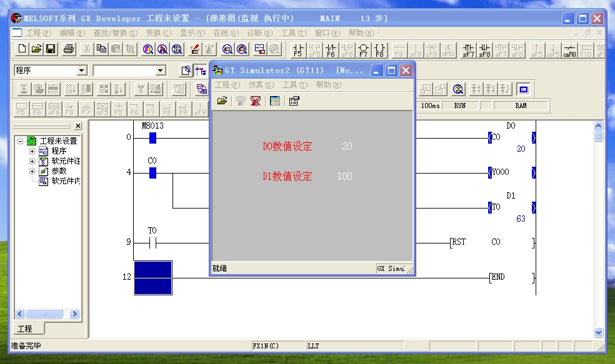The width and height of the screenshot is (615, 364).
Task: Insert output coil F7
Action: coord(363,50)
